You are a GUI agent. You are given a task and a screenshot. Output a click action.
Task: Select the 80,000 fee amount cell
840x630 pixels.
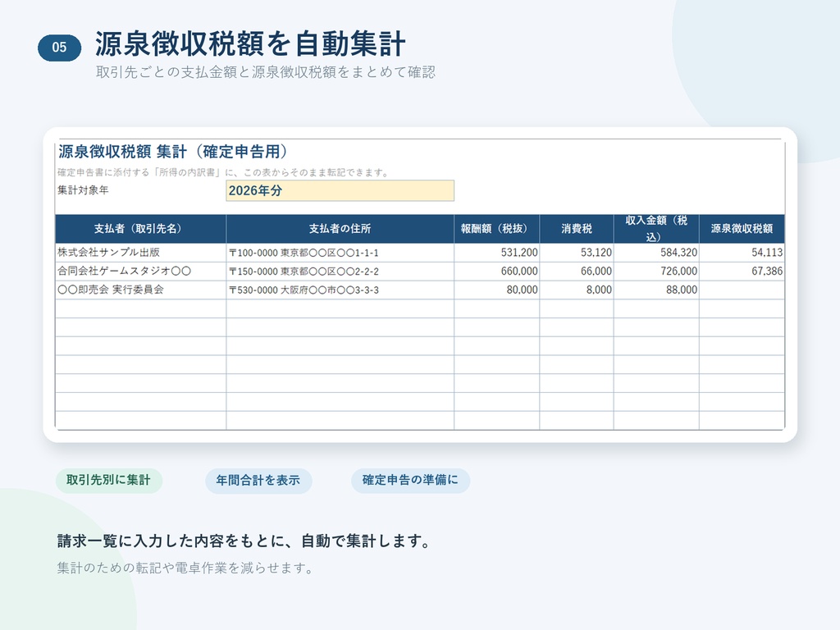pyautogui.click(x=496, y=290)
